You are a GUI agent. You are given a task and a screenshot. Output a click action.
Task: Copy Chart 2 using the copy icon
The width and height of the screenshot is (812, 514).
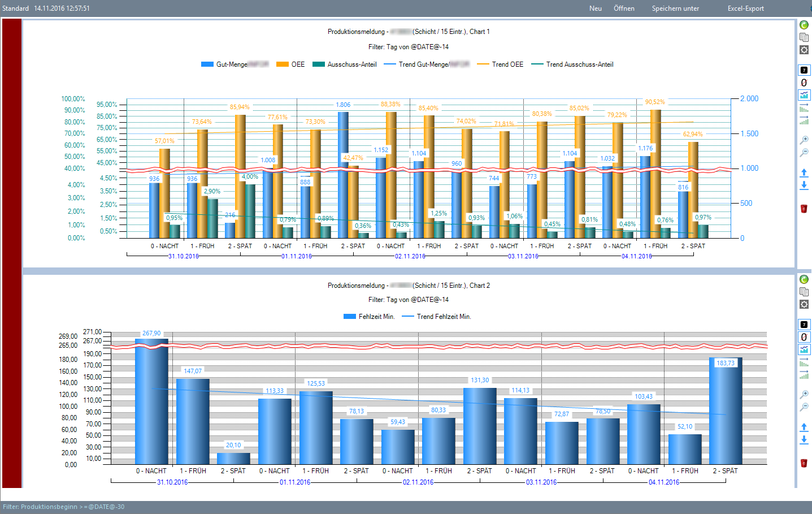804,292
